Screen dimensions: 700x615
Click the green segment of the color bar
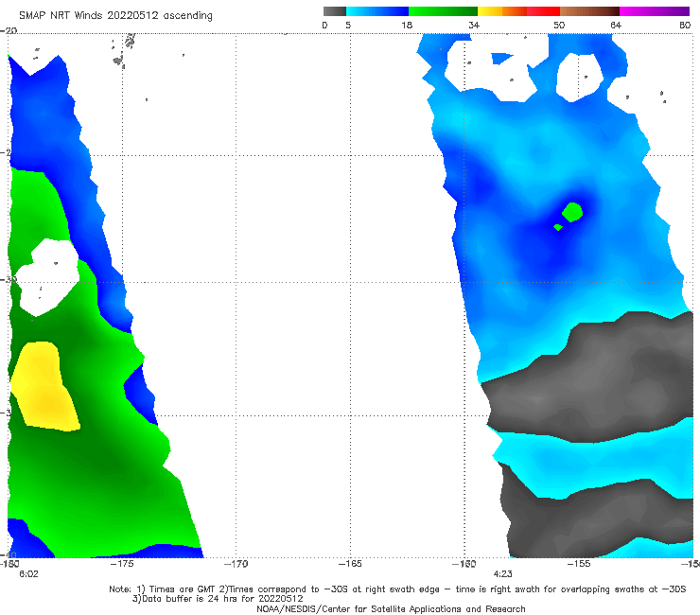pyautogui.click(x=443, y=11)
